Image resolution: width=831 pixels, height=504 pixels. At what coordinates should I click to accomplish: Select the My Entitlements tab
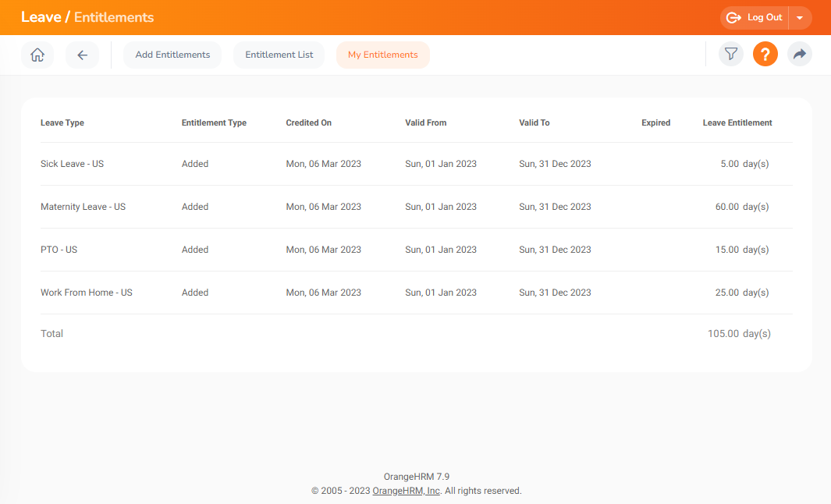click(x=382, y=55)
